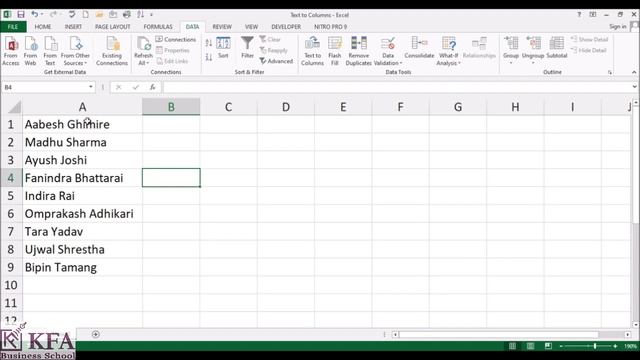Select cell Bipin Tamang
The image size is (640, 360).
click(82, 268)
